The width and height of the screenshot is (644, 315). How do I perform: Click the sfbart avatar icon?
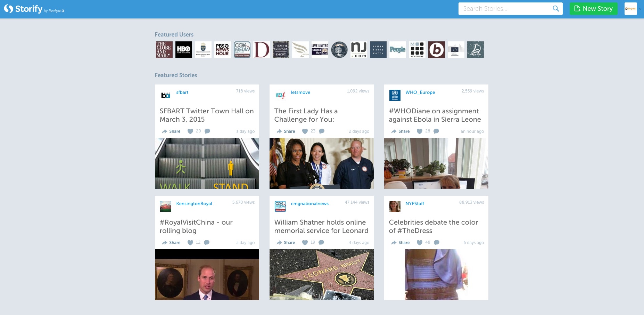[x=166, y=95]
